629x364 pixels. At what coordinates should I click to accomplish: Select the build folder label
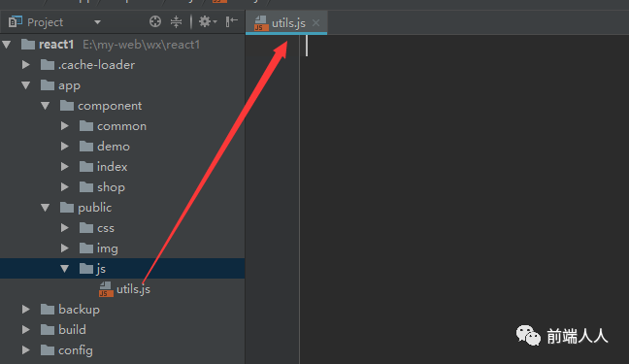72,329
